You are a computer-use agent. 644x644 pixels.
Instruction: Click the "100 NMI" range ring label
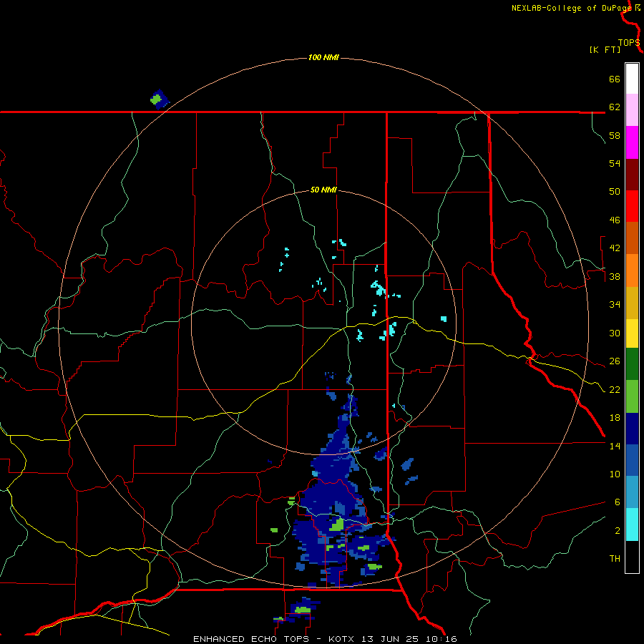[x=323, y=57]
